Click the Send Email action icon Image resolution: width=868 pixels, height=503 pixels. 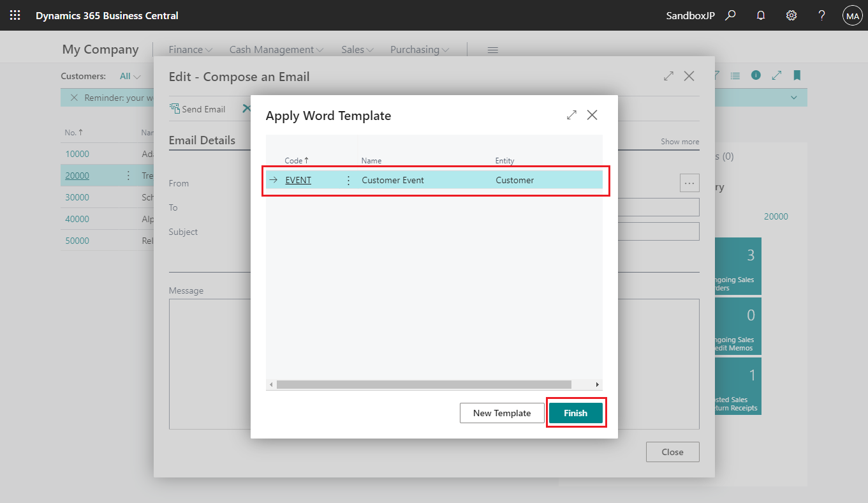tap(174, 109)
